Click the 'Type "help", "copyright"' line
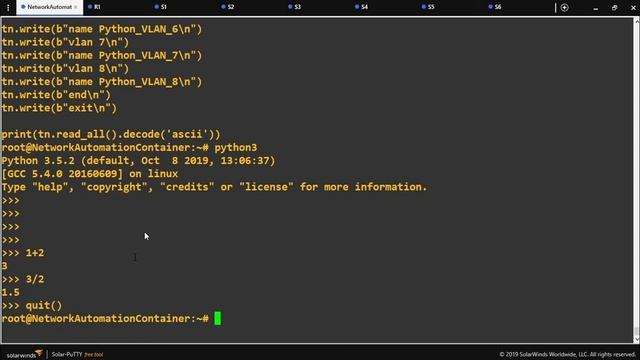The height and width of the screenshot is (360, 640). pos(214,187)
